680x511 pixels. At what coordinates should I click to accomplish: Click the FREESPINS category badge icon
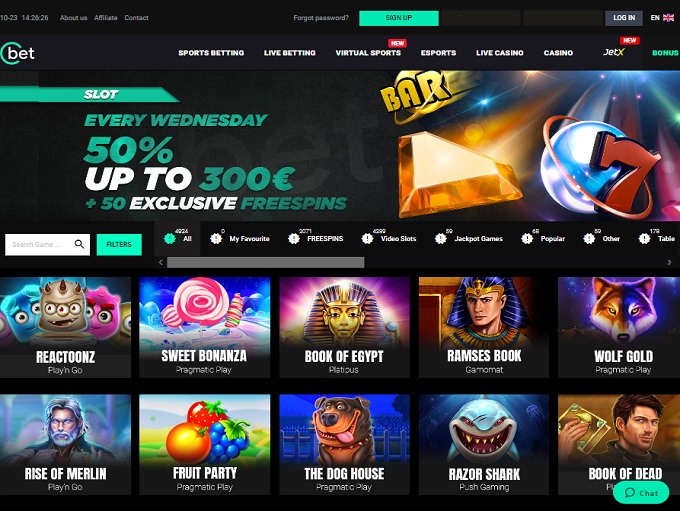click(x=294, y=238)
